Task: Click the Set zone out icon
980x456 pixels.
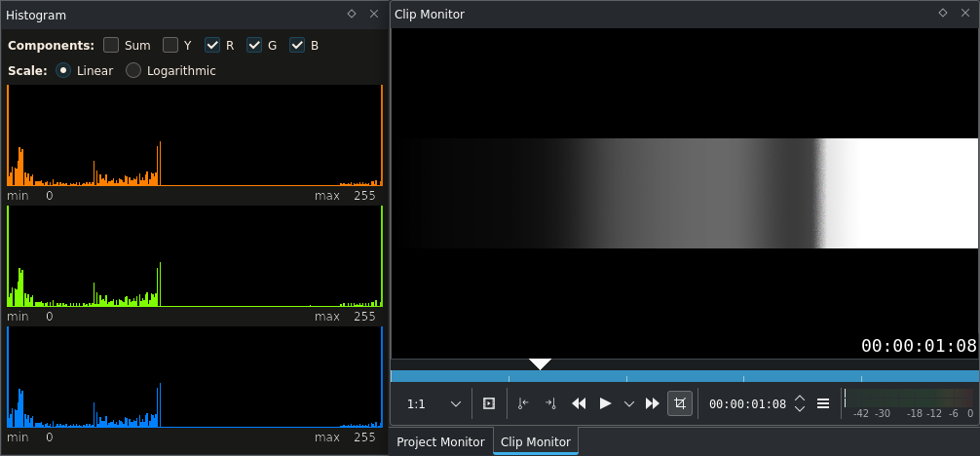Action: click(x=550, y=403)
